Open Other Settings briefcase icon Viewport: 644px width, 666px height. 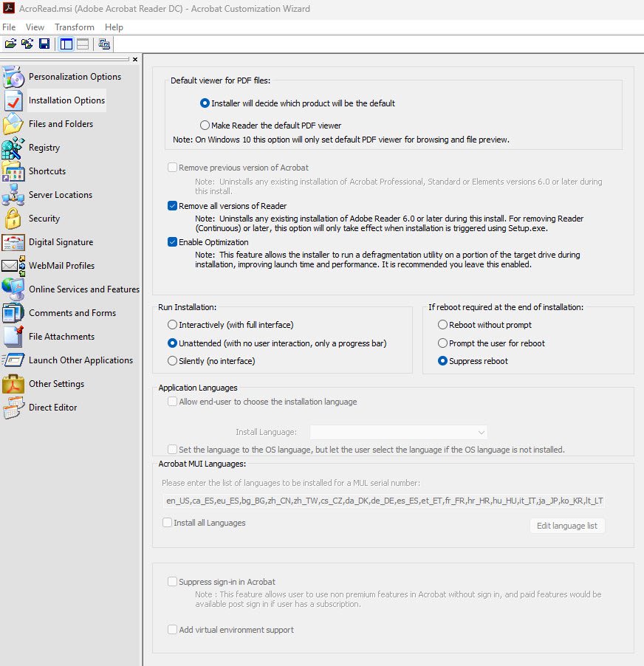click(x=13, y=384)
